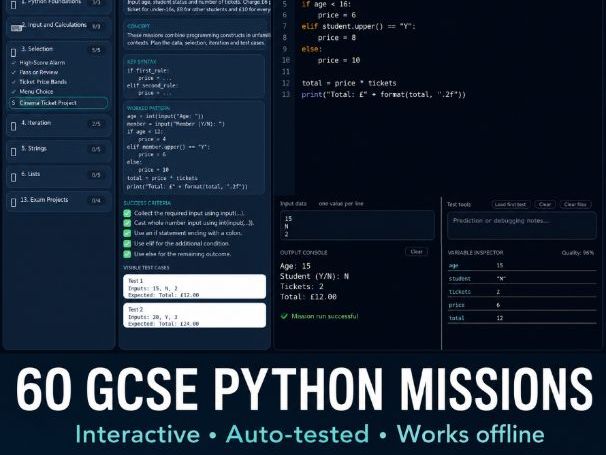Select the Cinema Ticket Project mission
This screenshot has height=455, width=606.
coord(58,103)
